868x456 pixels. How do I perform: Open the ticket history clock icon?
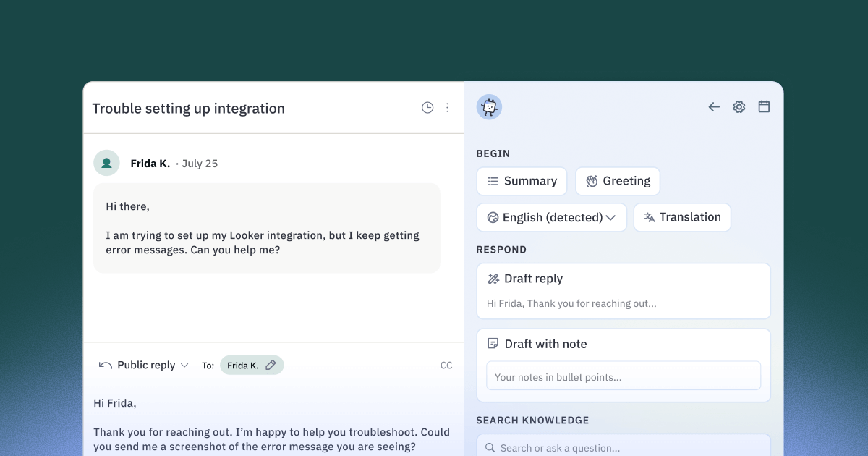[427, 108]
